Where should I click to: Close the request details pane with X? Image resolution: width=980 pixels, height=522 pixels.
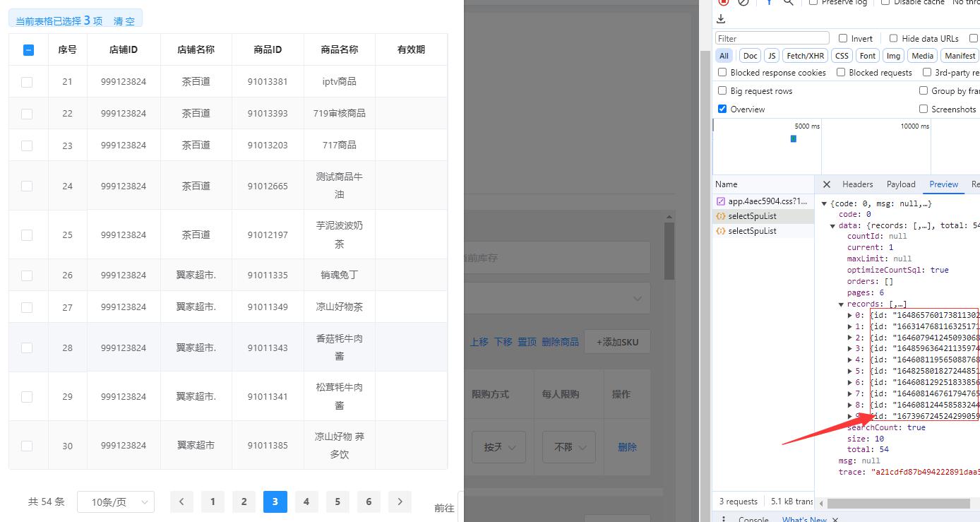[827, 184]
